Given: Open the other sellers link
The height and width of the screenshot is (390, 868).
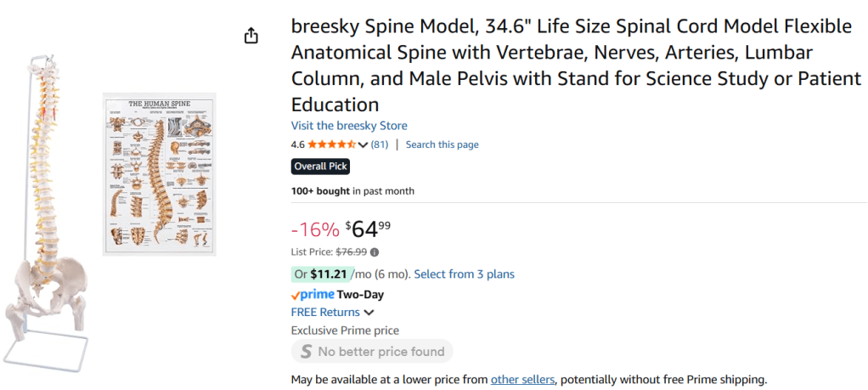Looking at the screenshot, I should [x=522, y=379].
